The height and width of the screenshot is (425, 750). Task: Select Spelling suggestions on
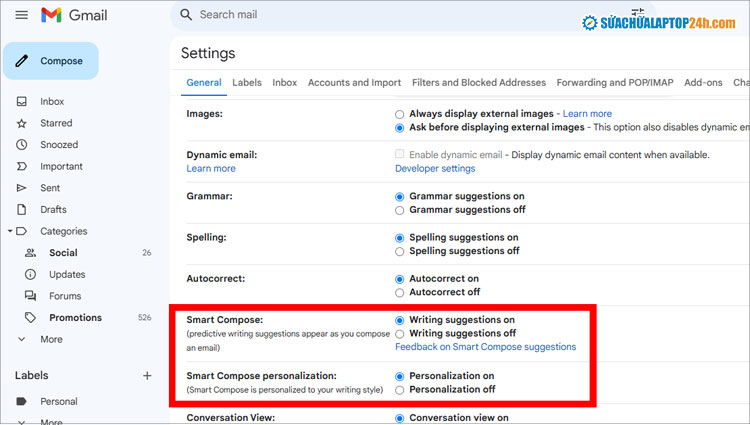point(399,238)
